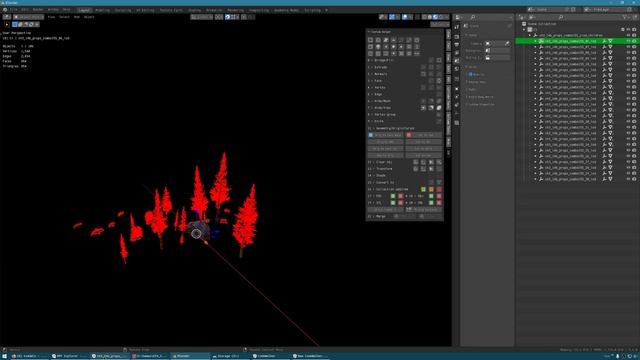Open the viewport Select menu

[x=64, y=17]
